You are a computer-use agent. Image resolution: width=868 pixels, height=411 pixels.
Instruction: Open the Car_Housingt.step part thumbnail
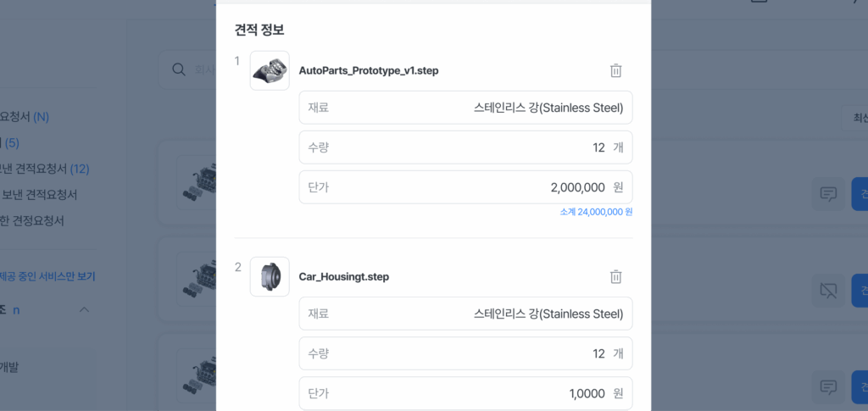(270, 276)
